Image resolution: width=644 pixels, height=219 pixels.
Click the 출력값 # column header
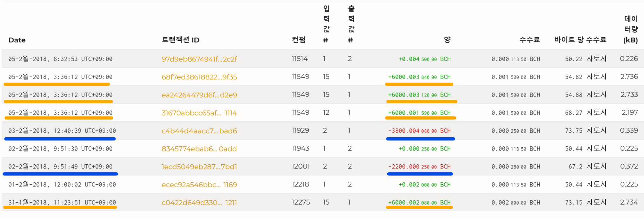pyautogui.click(x=351, y=24)
